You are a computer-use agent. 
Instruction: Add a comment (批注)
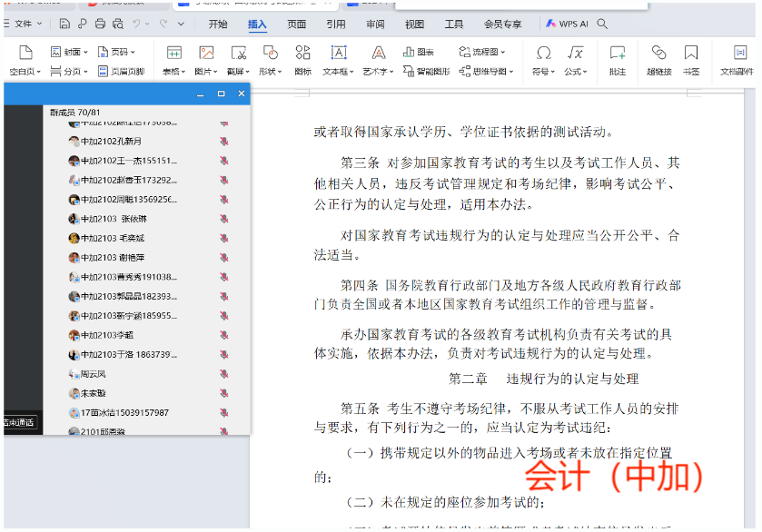pos(618,54)
